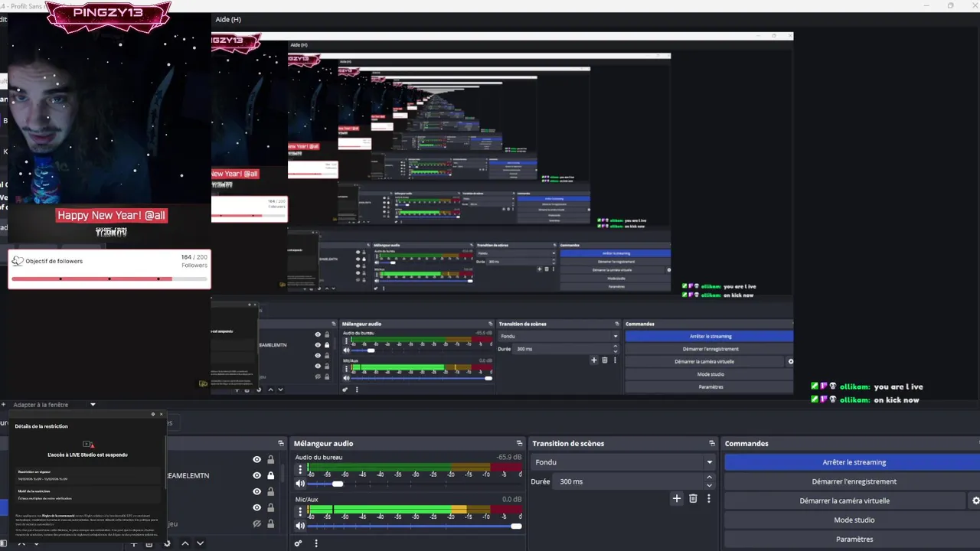Click the 164 / 200 followers count
The image size is (980, 551).
194,257
